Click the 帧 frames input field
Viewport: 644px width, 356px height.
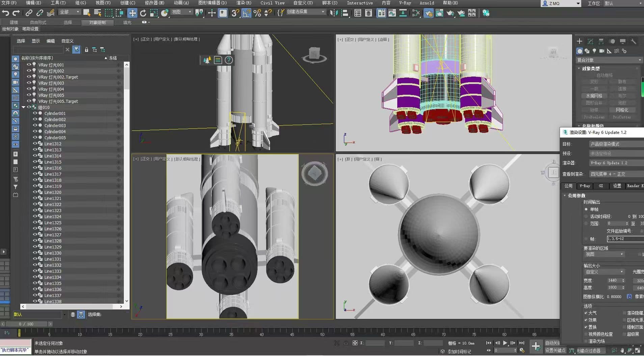624,239
